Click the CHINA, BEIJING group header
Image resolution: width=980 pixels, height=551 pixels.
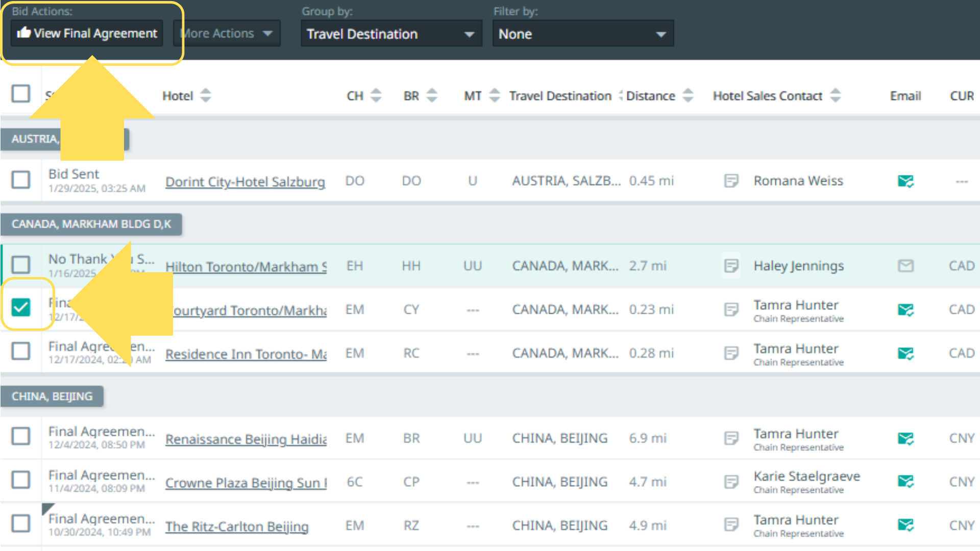[52, 396]
